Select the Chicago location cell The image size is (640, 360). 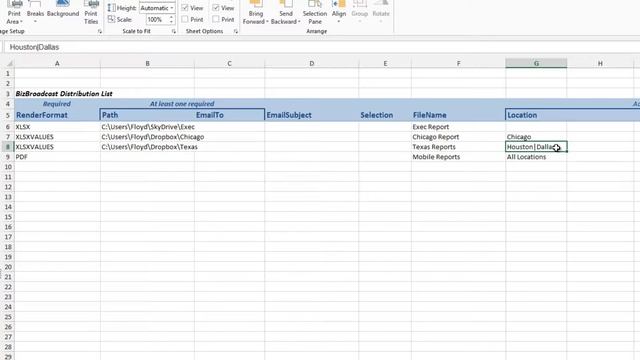[x=536, y=137]
